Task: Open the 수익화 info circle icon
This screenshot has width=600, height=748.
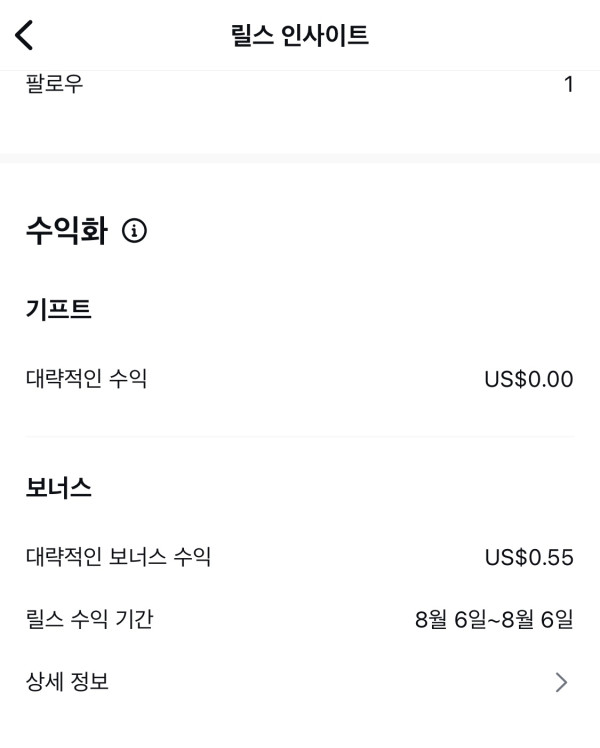Action: coord(134,231)
